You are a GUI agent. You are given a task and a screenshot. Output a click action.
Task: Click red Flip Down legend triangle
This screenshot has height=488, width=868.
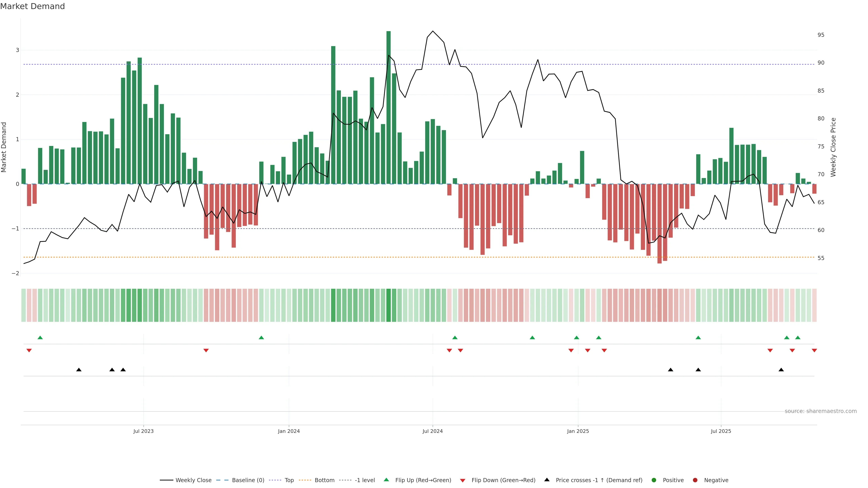[463, 481]
